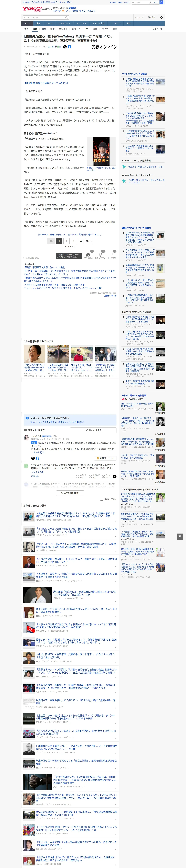This screenshot has width=186, height=868.
Task: Click the X share icon on second comment
Action: pyautogui.click(x=115, y=476)
